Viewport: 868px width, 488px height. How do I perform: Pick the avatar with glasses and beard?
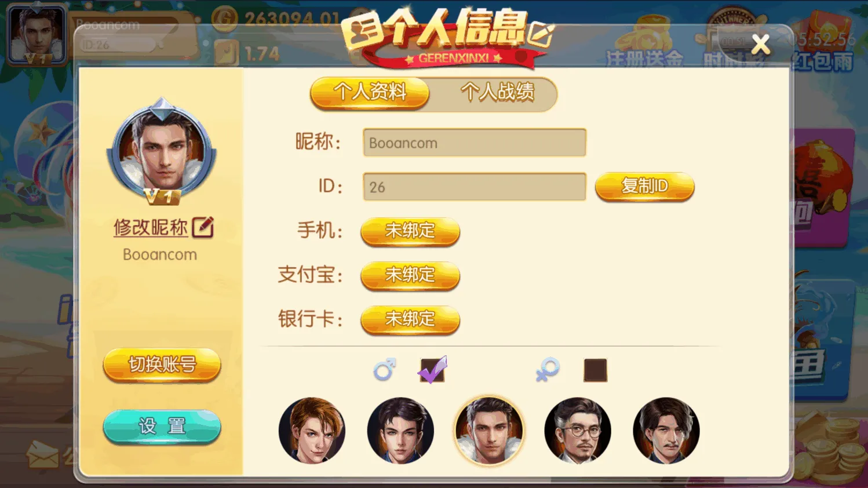point(578,431)
